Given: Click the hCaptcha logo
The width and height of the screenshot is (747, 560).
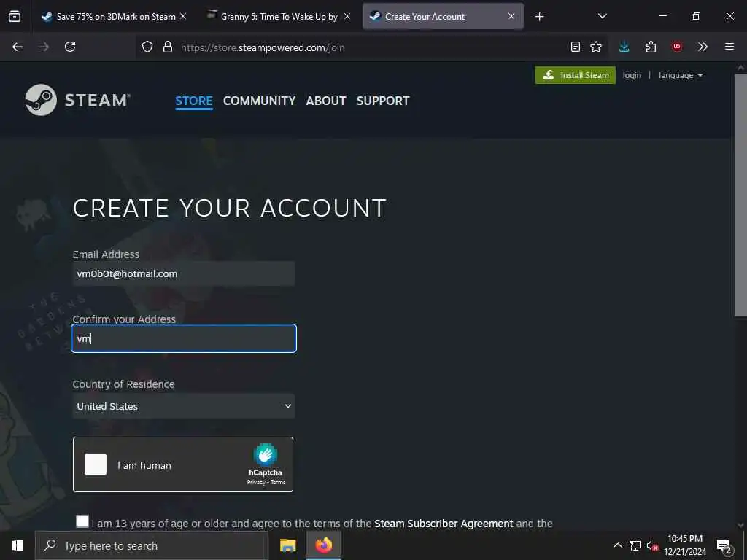Looking at the screenshot, I should (x=266, y=455).
